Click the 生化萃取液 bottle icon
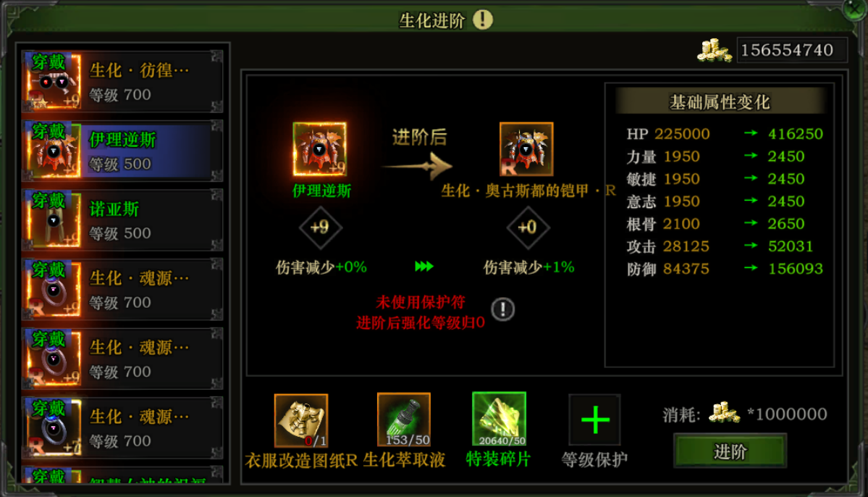This screenshot has height=497, width=868. click(x=403, y=419)
